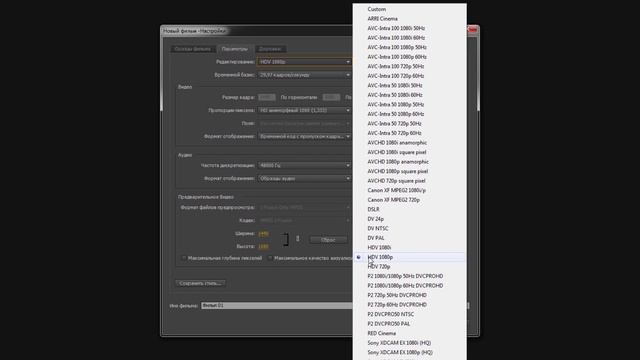Toggle the width-height link bracket icon
This screenshot has height=360, width=640.
286,240
